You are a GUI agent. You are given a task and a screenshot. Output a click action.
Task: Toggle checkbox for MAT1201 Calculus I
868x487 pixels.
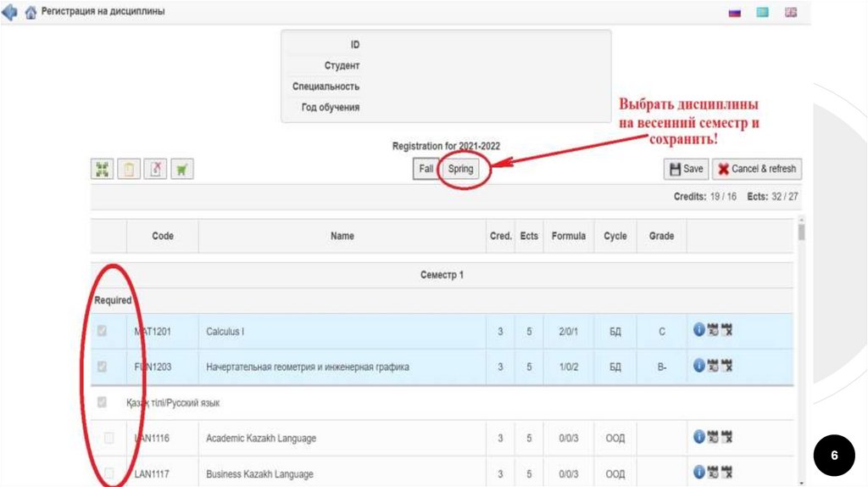click(x=103, y=331)
